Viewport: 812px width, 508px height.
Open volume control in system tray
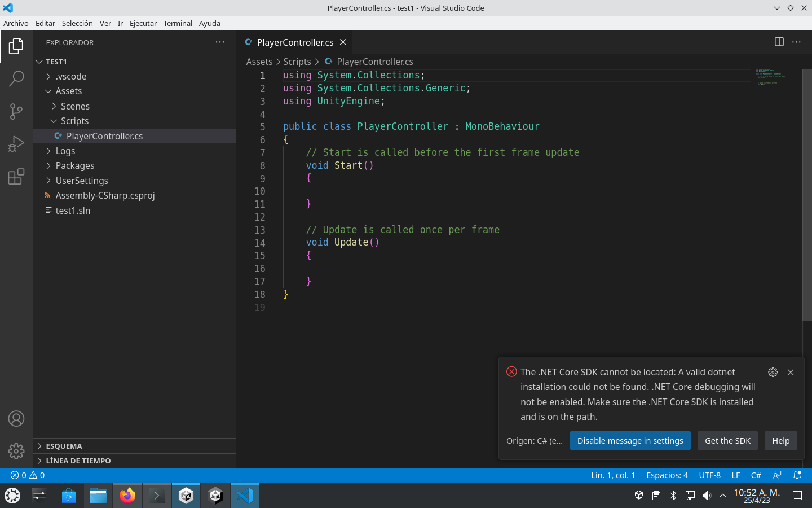pos(707,496)
